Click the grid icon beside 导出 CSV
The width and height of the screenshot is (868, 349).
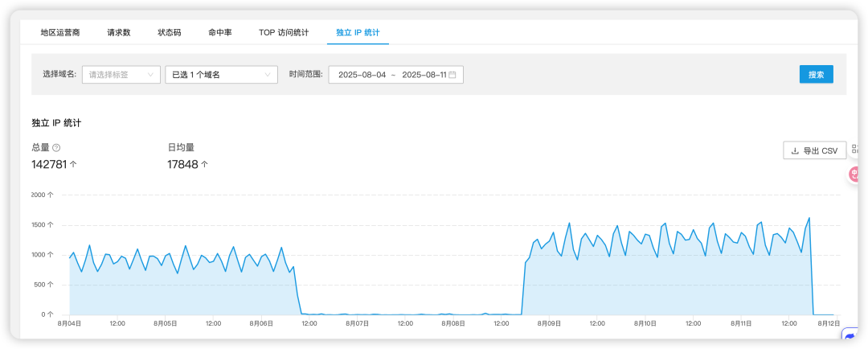coord(855,149)
